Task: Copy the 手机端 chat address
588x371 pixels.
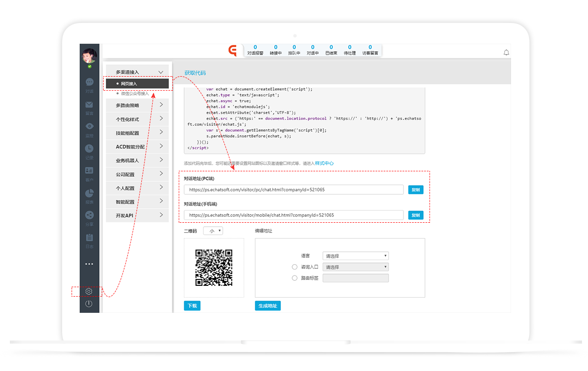Action: click(x=416, y=215)
